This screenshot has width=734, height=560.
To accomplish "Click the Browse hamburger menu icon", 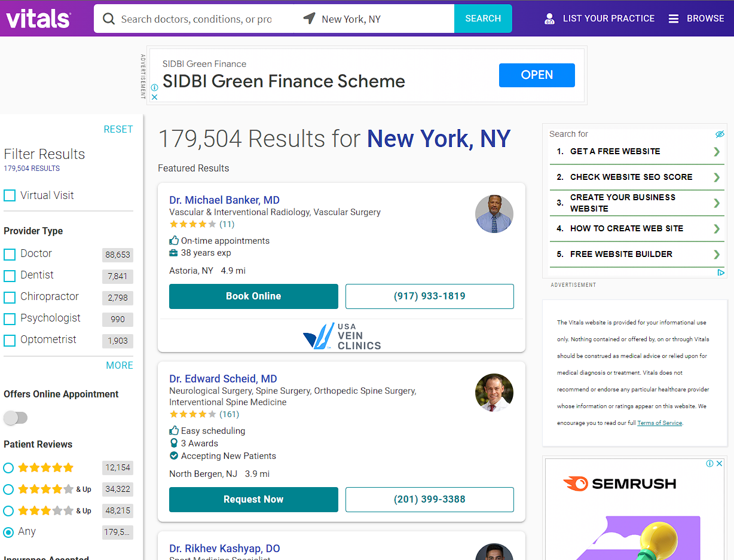I will pos(674,19).
